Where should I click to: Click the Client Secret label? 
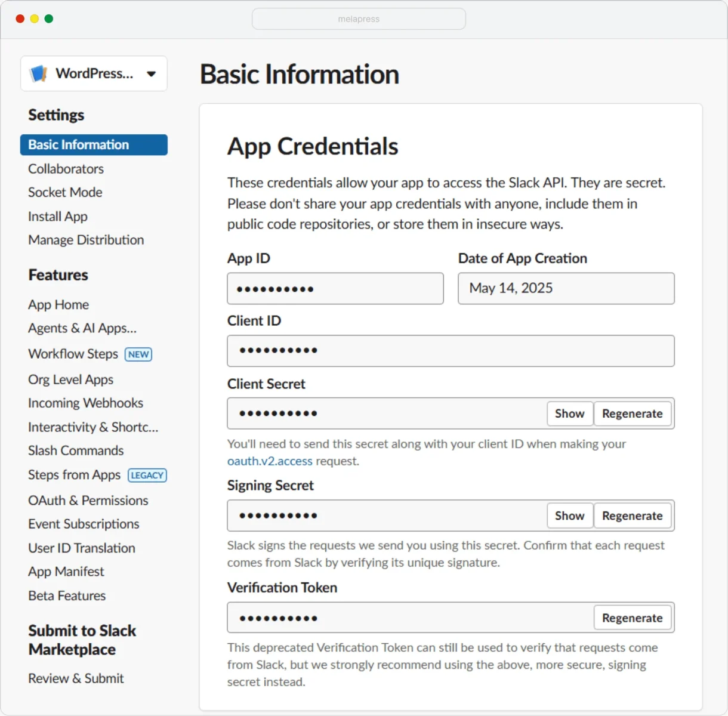pos(266,384)
